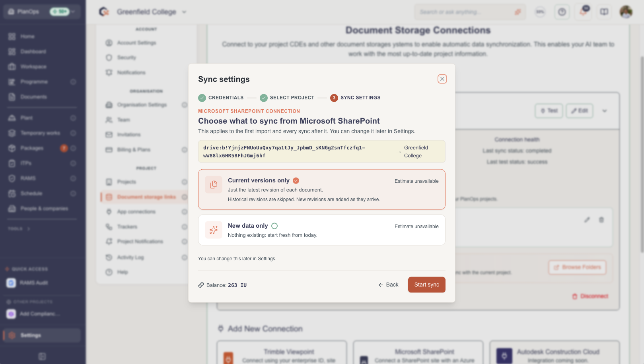The width and height of the screenshot is (644, 364).
Task: Click Browse Folders
Action: [x=577, y=267]
